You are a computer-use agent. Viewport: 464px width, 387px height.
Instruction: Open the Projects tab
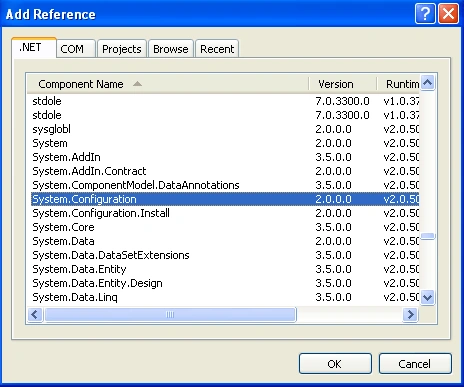[x=122, y=49]
